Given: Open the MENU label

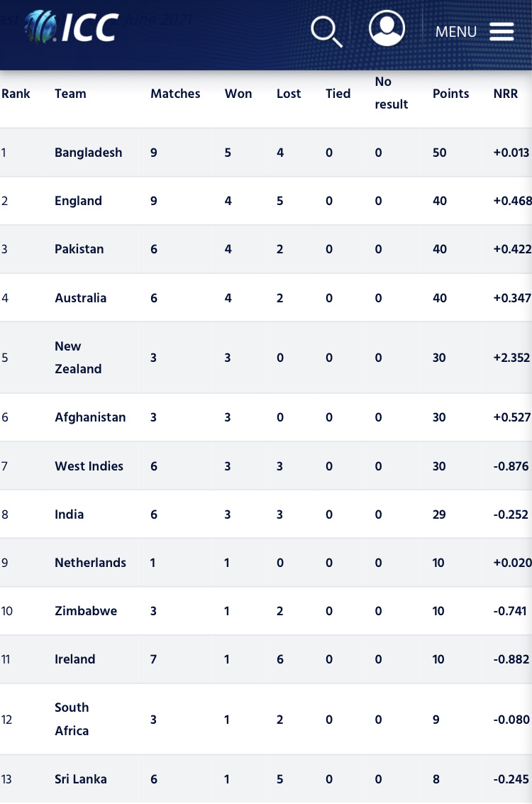Looking at the screenshot, I should [x=455, y=32].
